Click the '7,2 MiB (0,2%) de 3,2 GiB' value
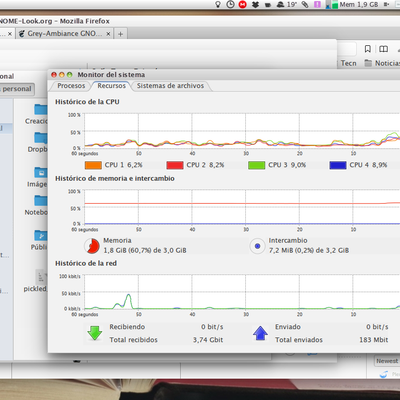This screenshot has height=400, width=400. click(x=309, y=250)
